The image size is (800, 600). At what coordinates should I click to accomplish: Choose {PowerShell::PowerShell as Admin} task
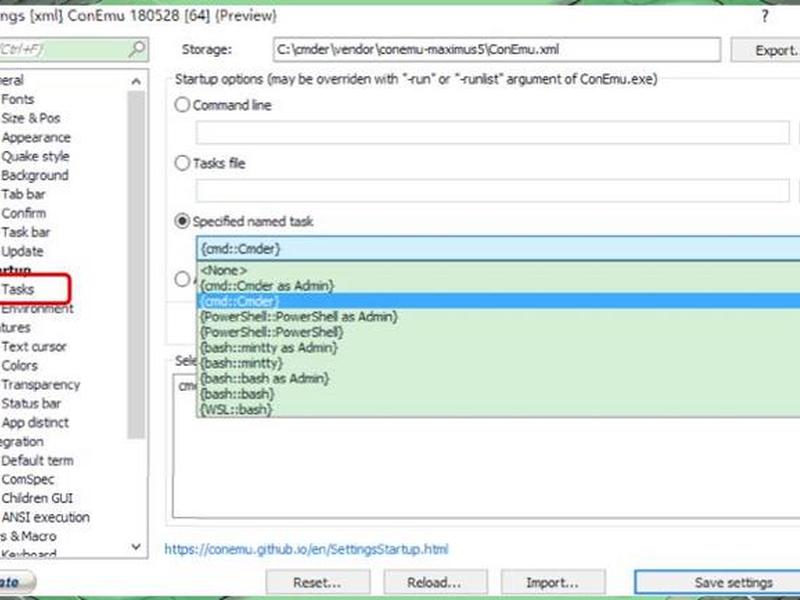point(498,316)
